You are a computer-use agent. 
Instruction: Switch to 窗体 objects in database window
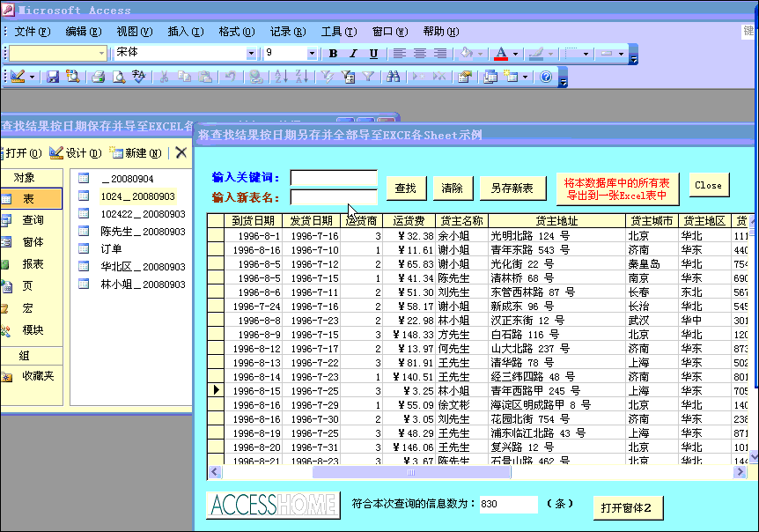[31, 242]
